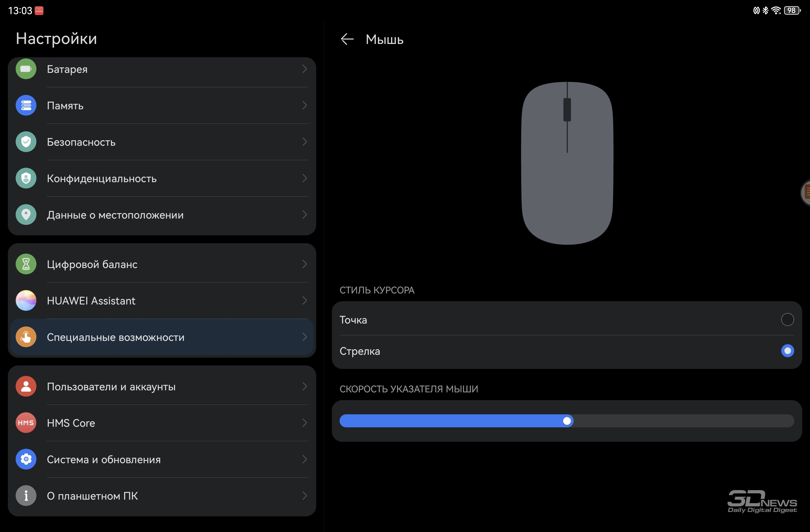Viewport: 810px width, 532px height.
Task: Tap the HMS Core row chevron
Action: coord(305,423)
